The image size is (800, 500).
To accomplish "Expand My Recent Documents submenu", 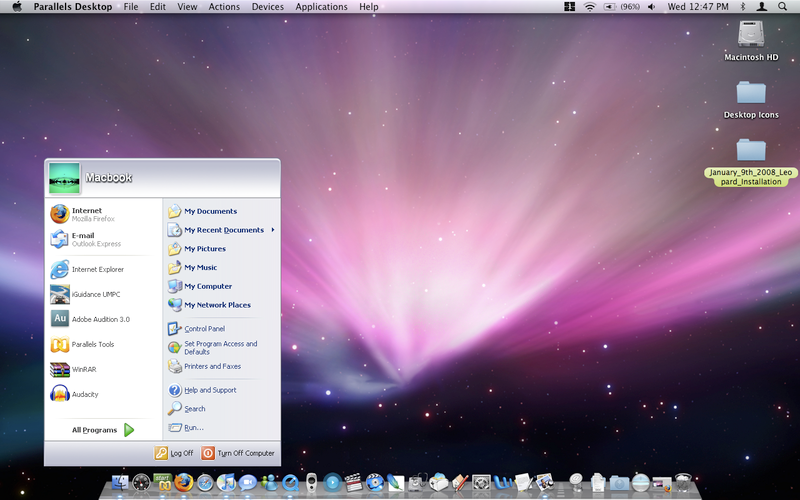I will click(x=222, y=230).
